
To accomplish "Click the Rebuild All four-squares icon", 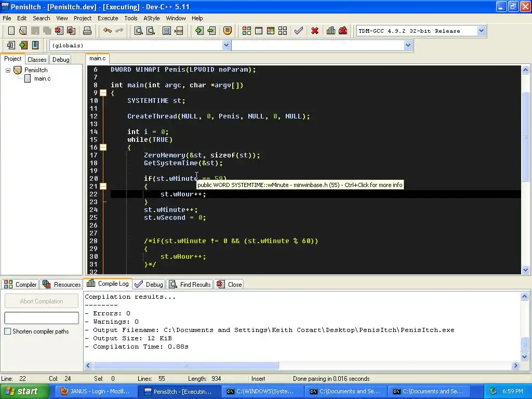I will tap(283, 31).
